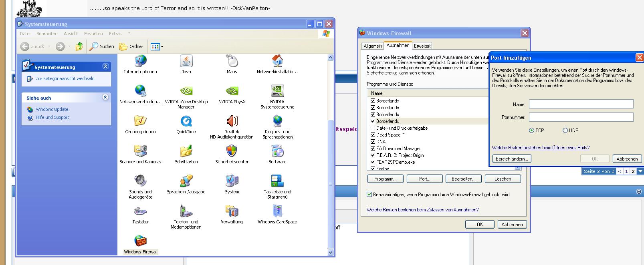Click Bereich ändern... button
The image size is (644, 265).
coord(512,159)
